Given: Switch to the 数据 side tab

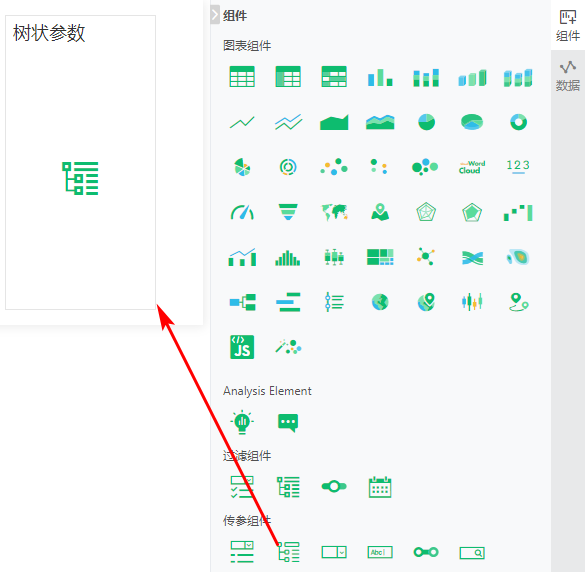Looking at the screenshot, I should click(x=567, y=76).
